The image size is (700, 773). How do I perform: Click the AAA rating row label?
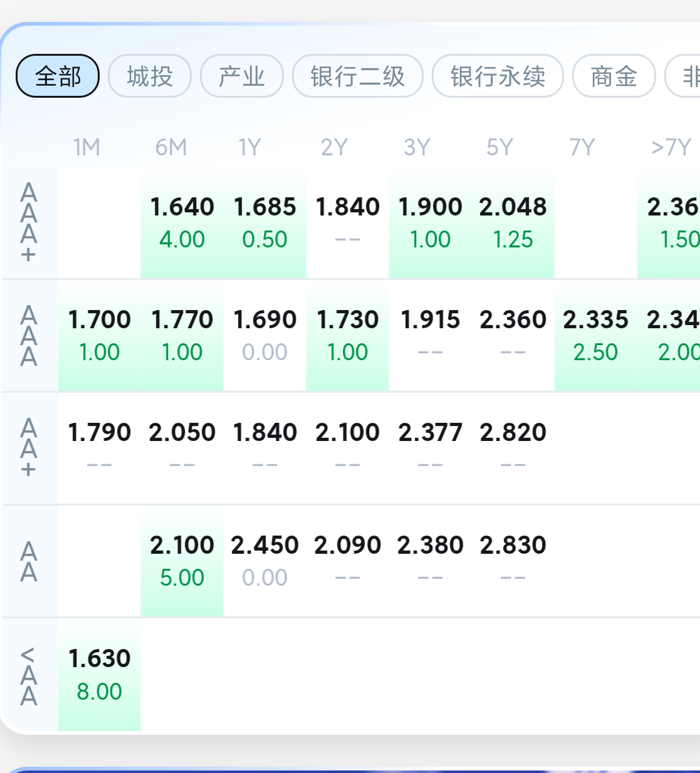[29, 336]
